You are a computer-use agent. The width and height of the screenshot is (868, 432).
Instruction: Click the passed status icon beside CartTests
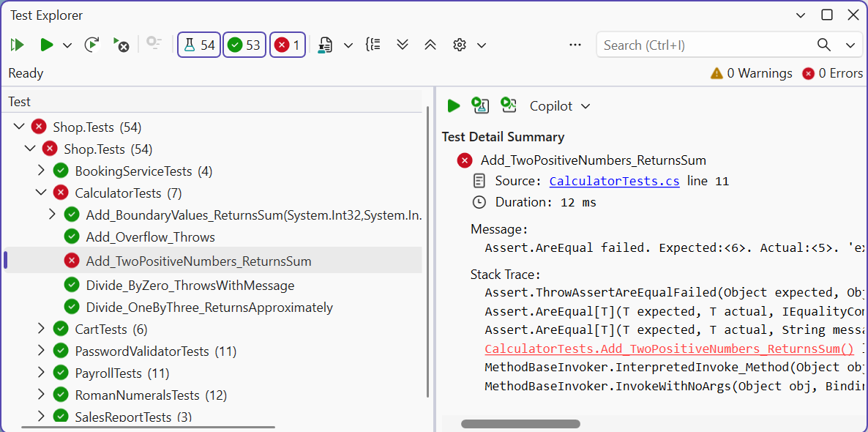tap(60, 329)
